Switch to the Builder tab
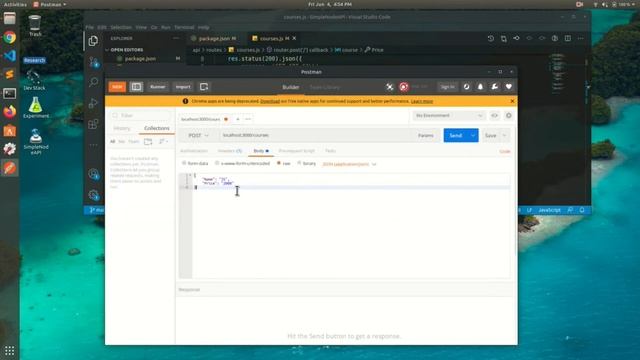The width and height of the screenshot is (640, 360). coord(291,87)
